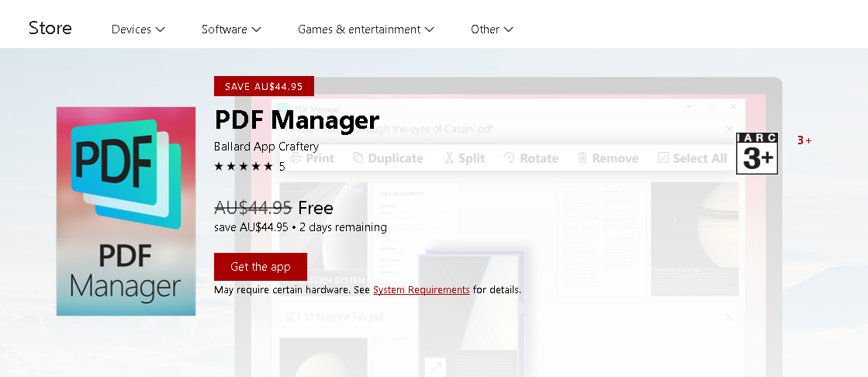Open the System Requirements link
Screen dimensions: 868x377
[x=421, y=289]
